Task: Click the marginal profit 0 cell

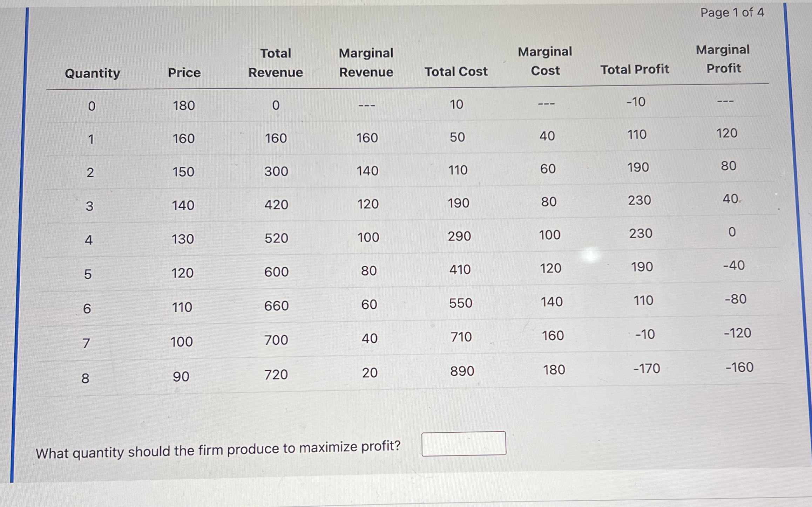Action: (x=732, y=232)
